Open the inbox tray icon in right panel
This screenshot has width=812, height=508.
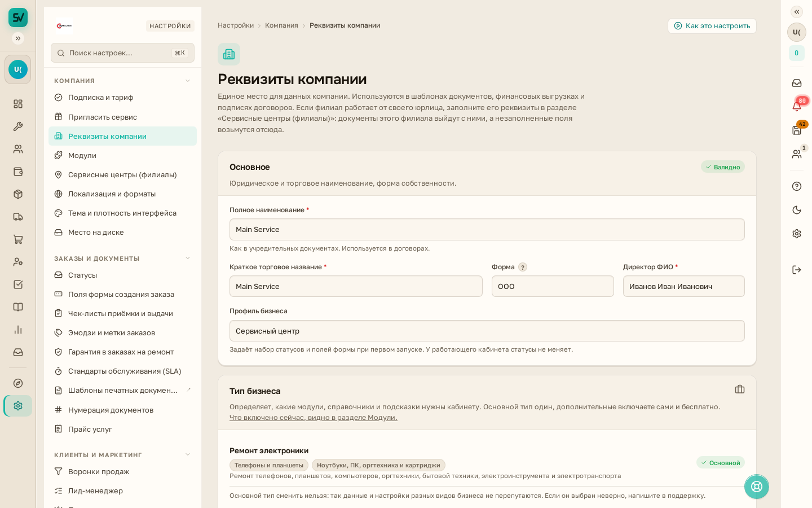coord(797,83)
